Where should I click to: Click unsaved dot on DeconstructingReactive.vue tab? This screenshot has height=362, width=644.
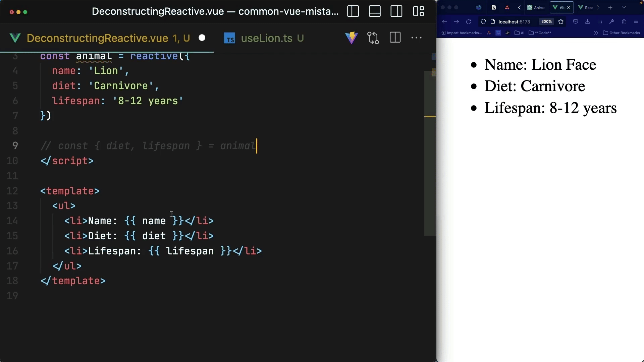(x=202, y=38)
